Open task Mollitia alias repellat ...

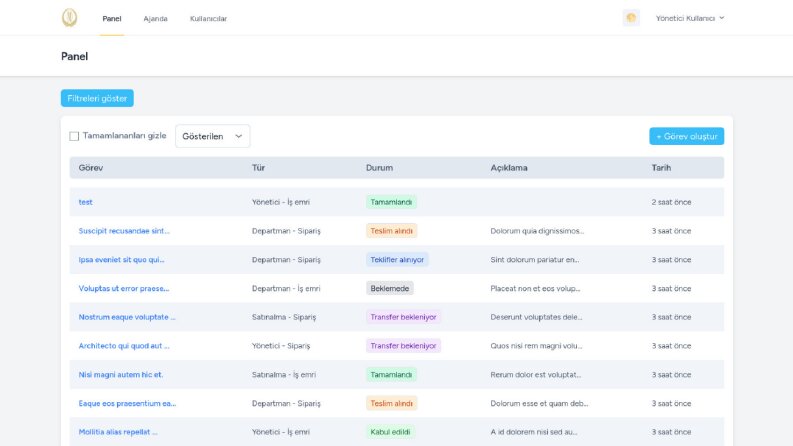pos(118,432)
